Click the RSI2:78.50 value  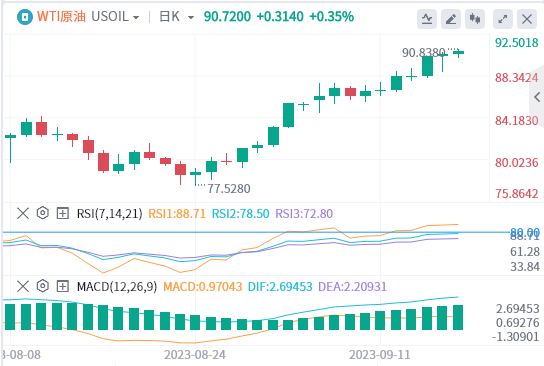pos(240,214)
